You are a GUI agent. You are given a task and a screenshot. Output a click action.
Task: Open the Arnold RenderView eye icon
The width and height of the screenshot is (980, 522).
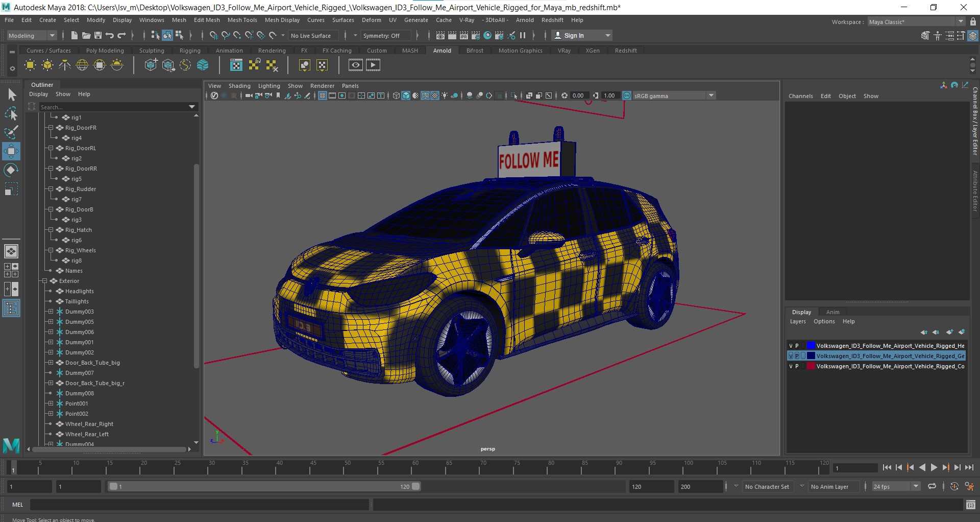pyautogui.click(x=356, y=65)
